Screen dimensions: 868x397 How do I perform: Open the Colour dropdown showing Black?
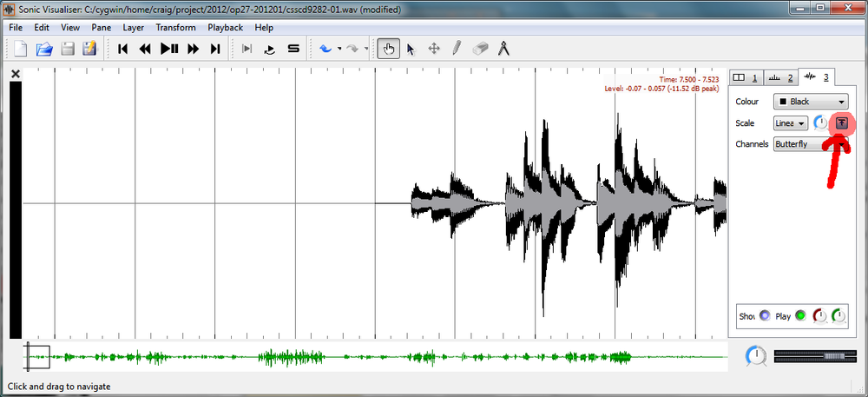click(x=811, y=102)
